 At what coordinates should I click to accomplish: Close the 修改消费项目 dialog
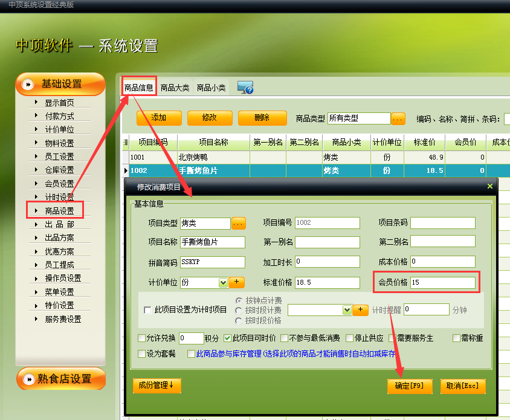490,187
